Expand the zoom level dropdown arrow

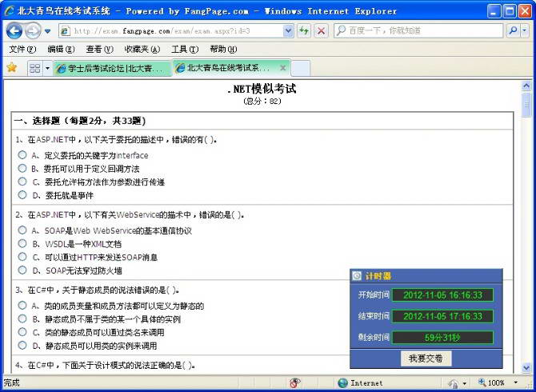[x=515, y=382]
